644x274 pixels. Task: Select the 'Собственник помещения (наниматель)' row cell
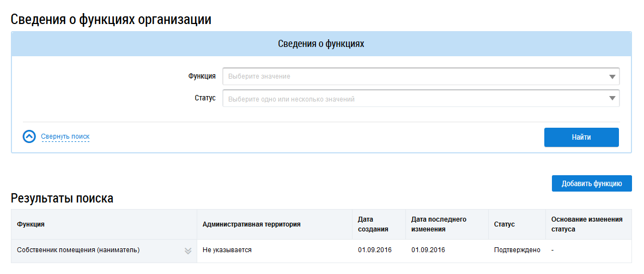[78, 250]
